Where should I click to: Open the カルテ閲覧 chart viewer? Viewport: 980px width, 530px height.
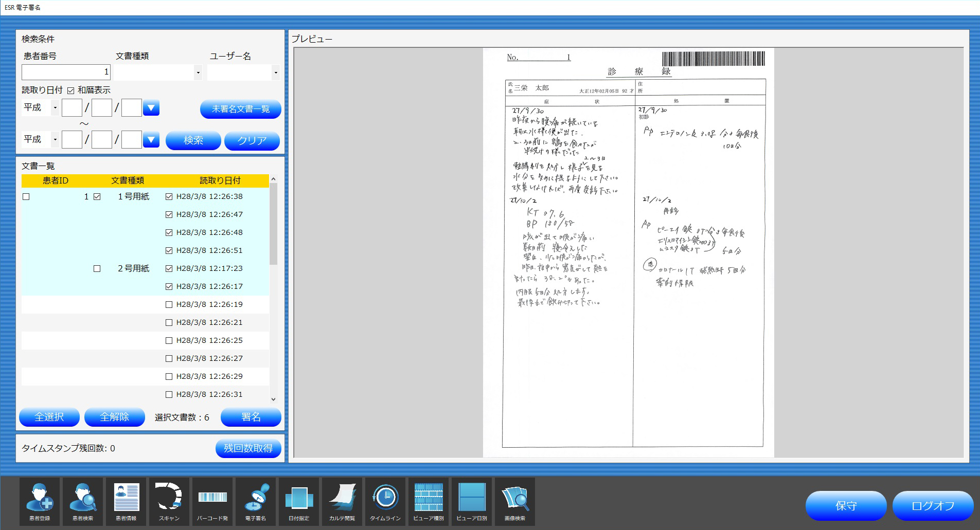pos(342,502)
